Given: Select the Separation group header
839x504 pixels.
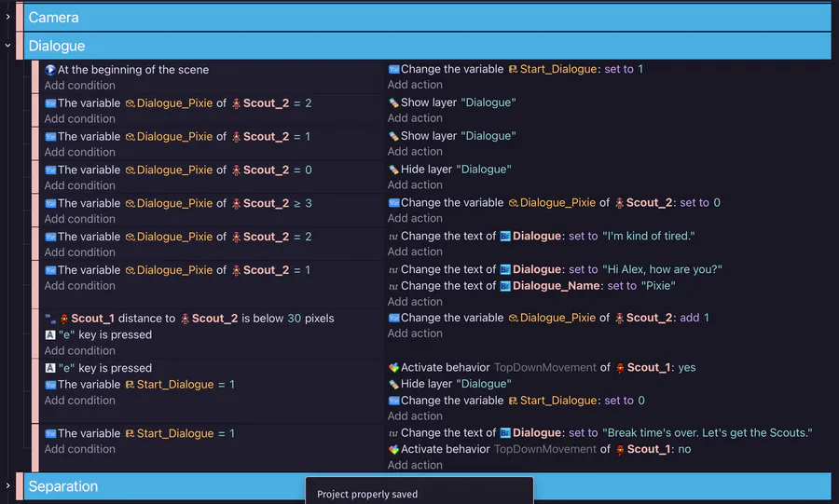Looking at the screenshot, I should coord(427,485).
